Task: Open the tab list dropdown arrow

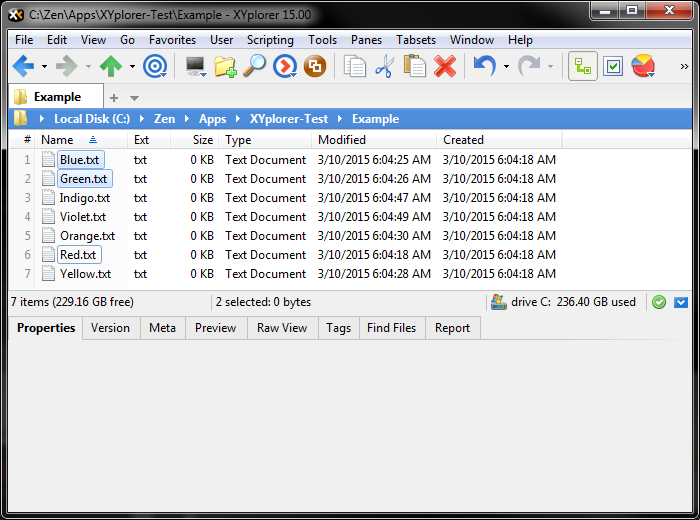Action: coord(135,98)
